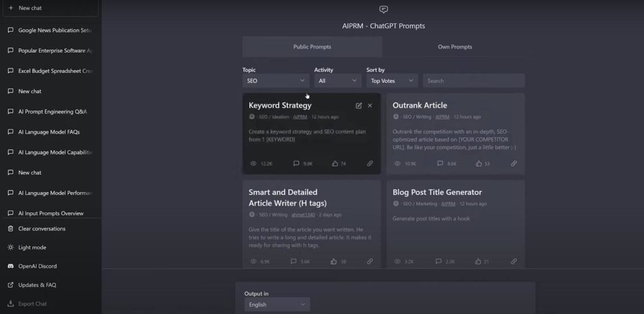The image size is (644, 314).
Task: Open ahmet1340 author link
Action: click(x=303, y=215)
